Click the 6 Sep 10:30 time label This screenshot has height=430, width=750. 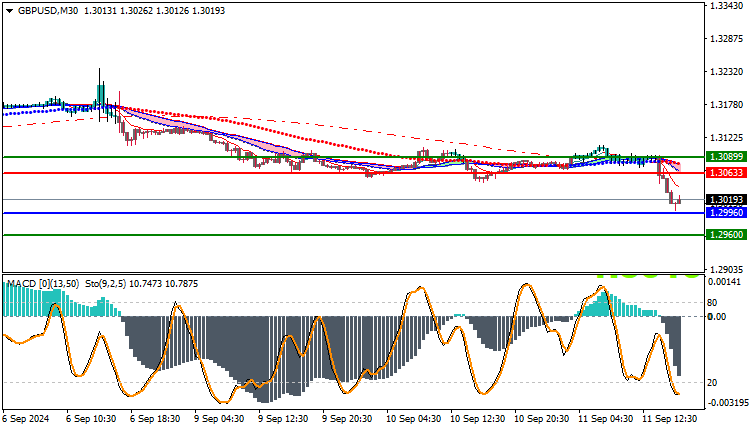[91, 419]
